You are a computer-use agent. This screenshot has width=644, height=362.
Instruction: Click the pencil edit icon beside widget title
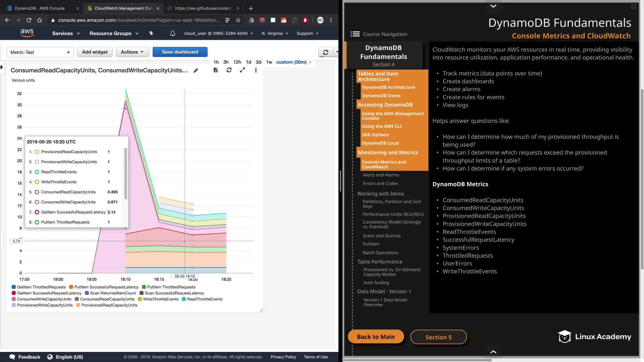tap(196, 70)
